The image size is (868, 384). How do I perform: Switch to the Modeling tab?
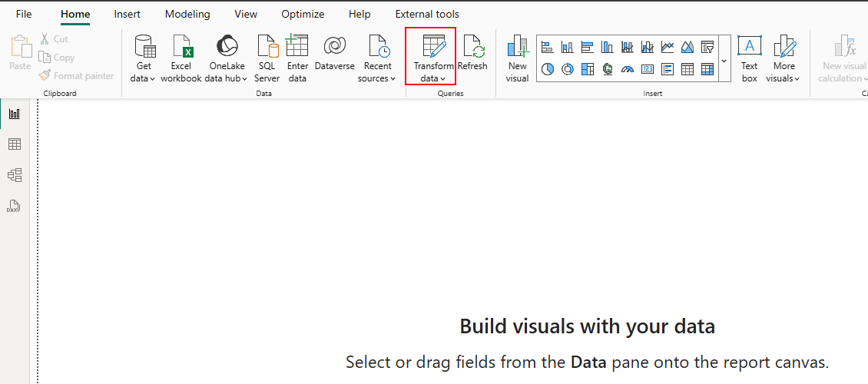(187, 15)
